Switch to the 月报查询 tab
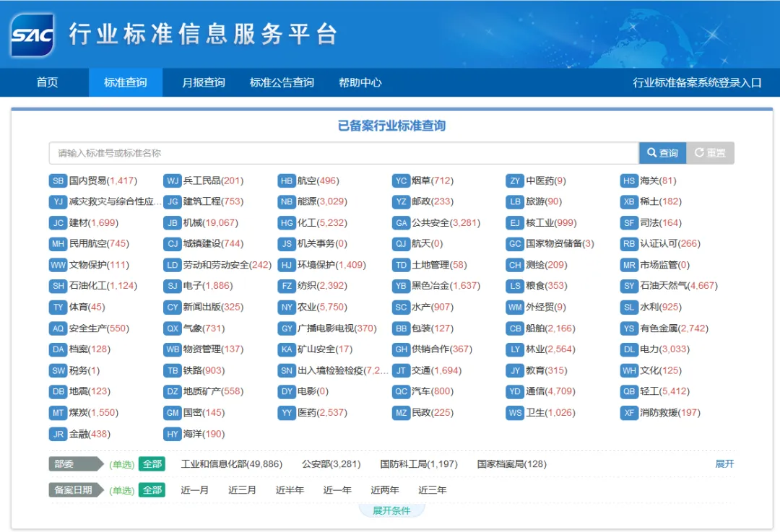The height and width of the screenshot is (532, 780). point(203,82)
